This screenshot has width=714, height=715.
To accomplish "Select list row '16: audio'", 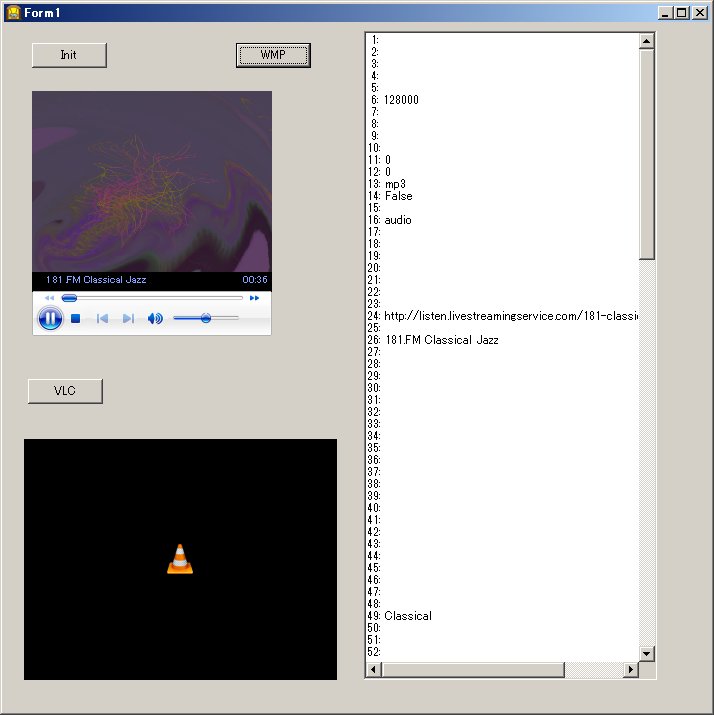I will tap(502, 220).
